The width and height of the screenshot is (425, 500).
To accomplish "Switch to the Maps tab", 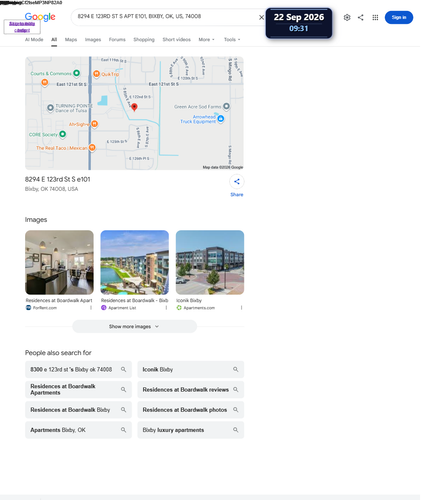I will [71, 39].
